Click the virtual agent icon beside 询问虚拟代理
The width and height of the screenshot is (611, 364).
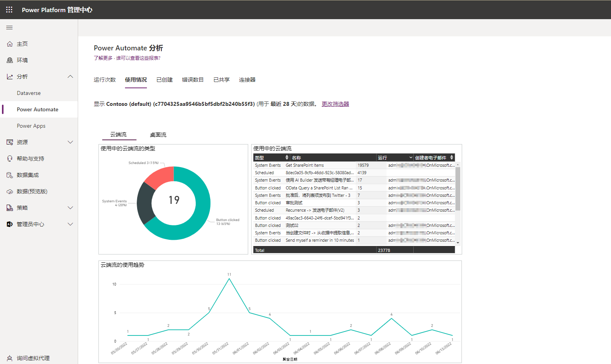pos(10,358)
